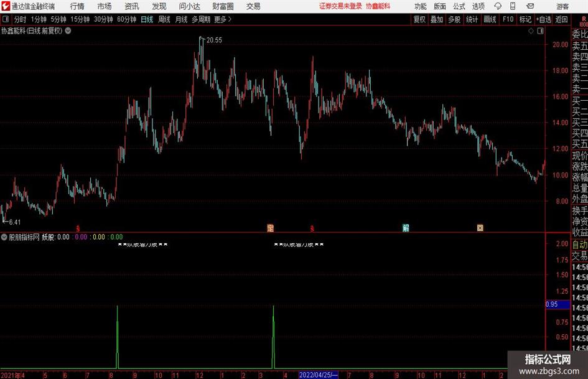Switch to 15分钟 period
This screenshot has height=379, width=588.
click(x=80, y=19)
